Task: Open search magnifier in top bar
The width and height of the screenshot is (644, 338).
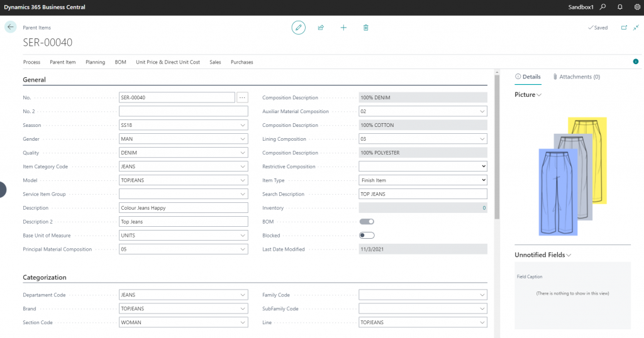Action: coord(602,7)
